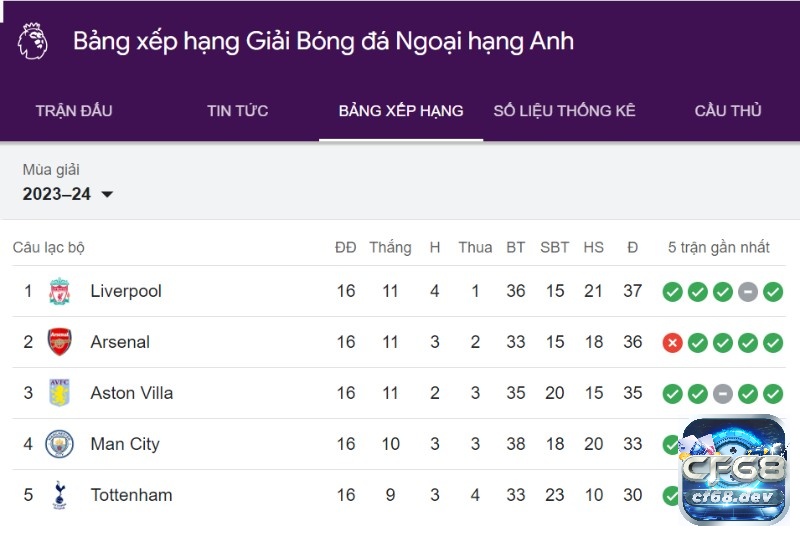Click the Premier League lion logo
Viewport: 800px width, 536px height.
click(x=32, y=41)
